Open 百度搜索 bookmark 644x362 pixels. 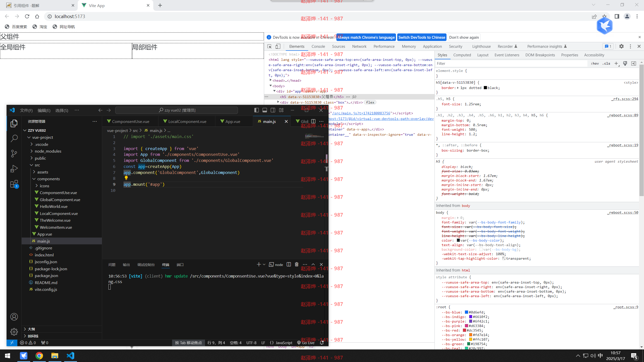16,27
